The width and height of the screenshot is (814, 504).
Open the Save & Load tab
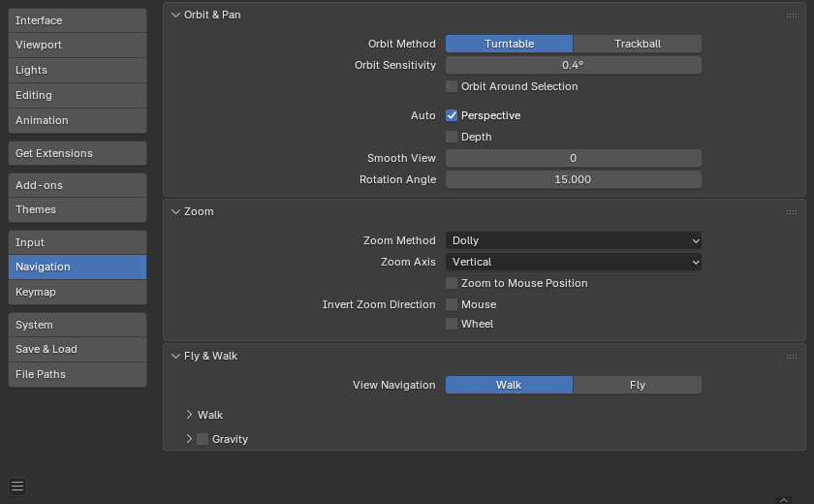click(x=78, y=349)
